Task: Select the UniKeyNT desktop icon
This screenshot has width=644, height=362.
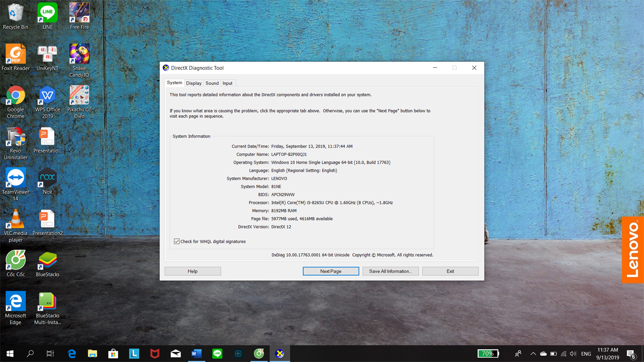Action: [x=48, y=57]
